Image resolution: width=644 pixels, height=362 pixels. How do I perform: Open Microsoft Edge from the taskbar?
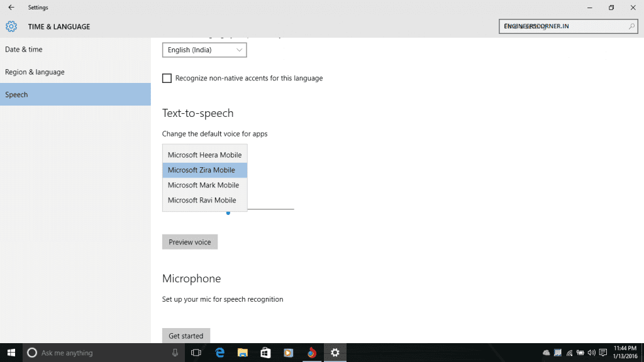tap(220, 353)
